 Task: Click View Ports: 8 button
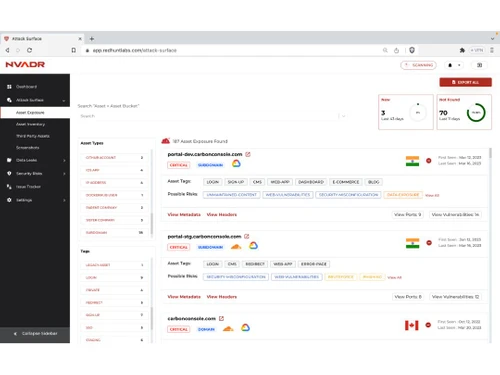[408, 296]
